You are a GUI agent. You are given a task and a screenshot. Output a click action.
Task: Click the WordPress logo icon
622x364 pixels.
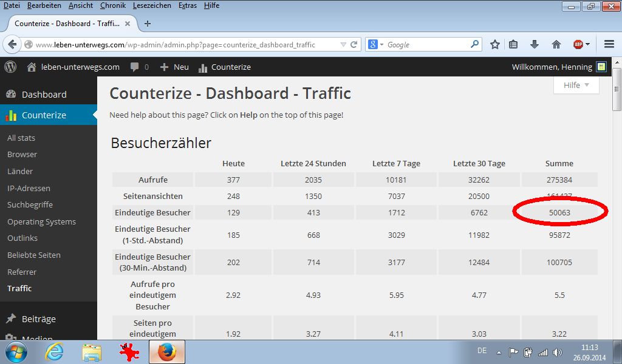pos(10,67)
